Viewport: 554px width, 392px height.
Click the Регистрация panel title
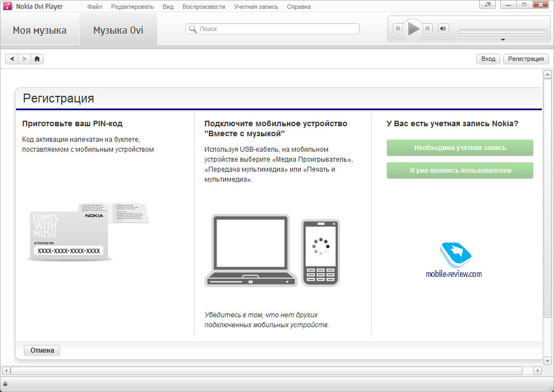click(x=58, y=98)
